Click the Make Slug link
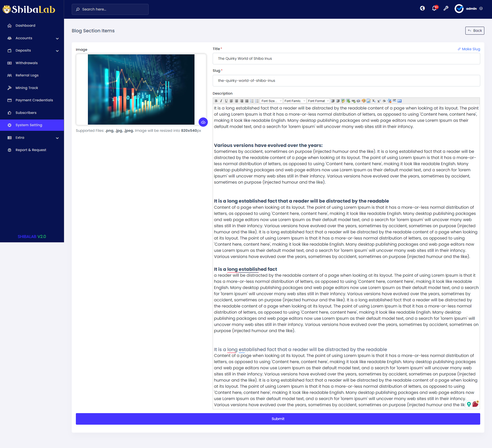 [x=469, y=49]
